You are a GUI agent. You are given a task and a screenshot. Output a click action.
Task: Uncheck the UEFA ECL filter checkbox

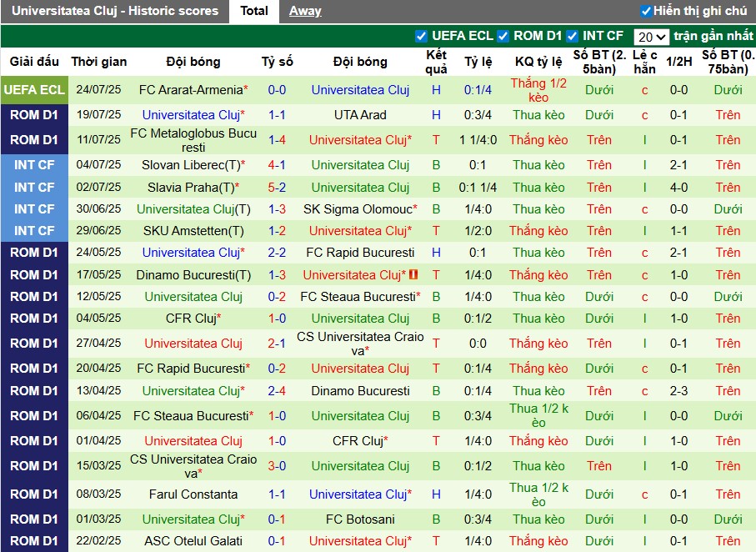point(421,36)
